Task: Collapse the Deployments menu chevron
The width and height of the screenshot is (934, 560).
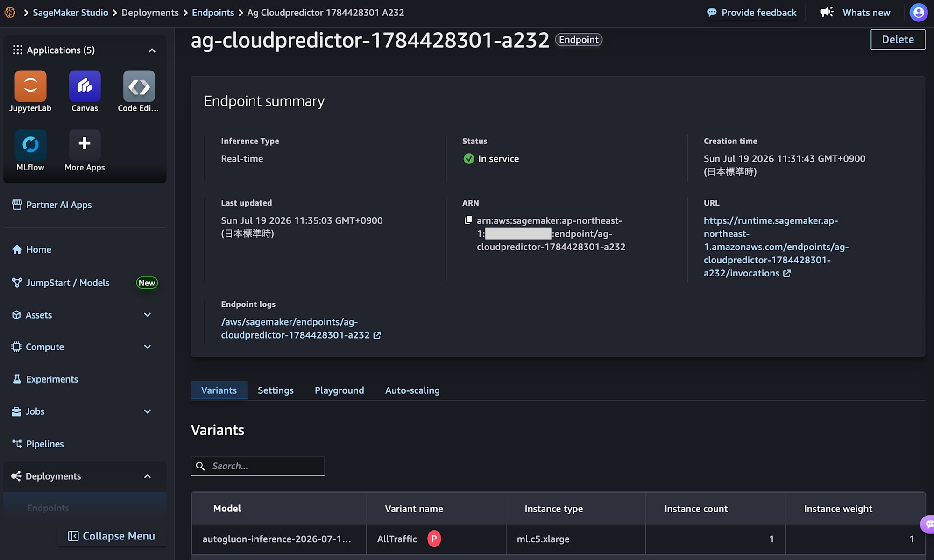Action: (x=147, y=476)
